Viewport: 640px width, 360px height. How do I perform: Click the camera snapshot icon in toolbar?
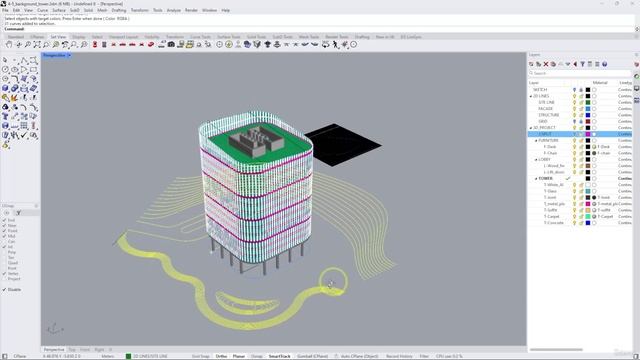171,44
